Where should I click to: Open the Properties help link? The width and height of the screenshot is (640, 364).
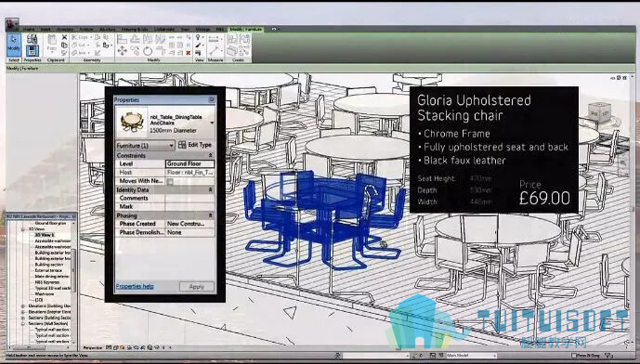135,286
